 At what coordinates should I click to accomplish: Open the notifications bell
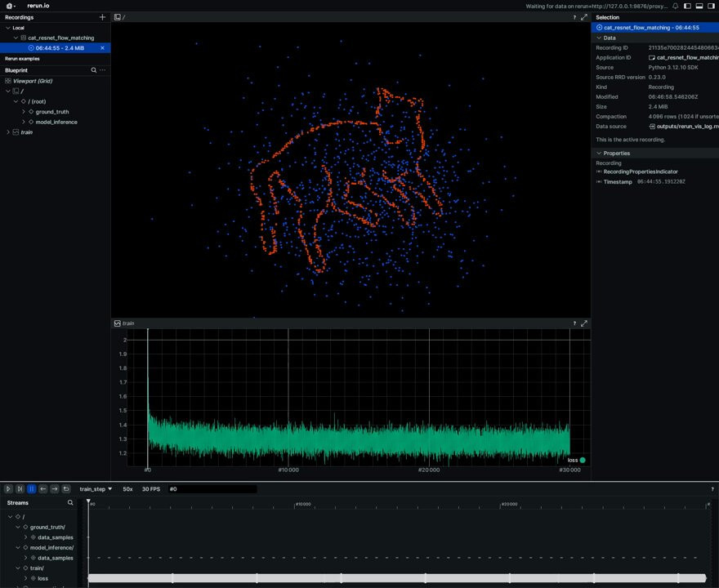coord(675,6)
